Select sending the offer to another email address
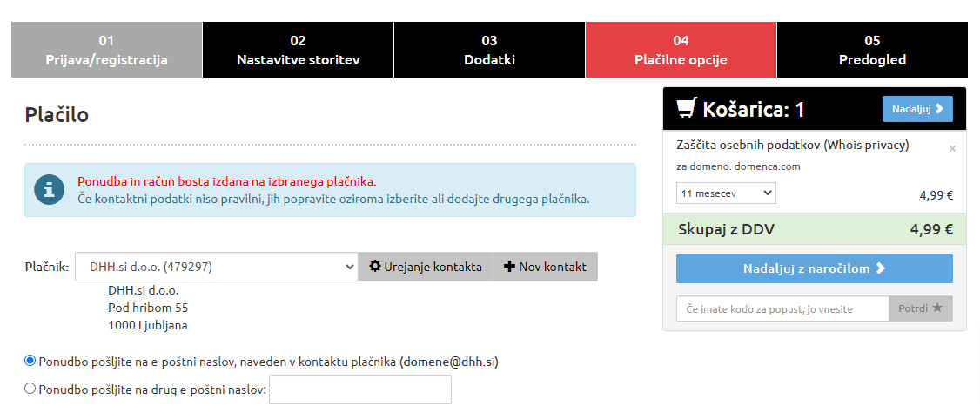The image size is (980, 420). 30,389
